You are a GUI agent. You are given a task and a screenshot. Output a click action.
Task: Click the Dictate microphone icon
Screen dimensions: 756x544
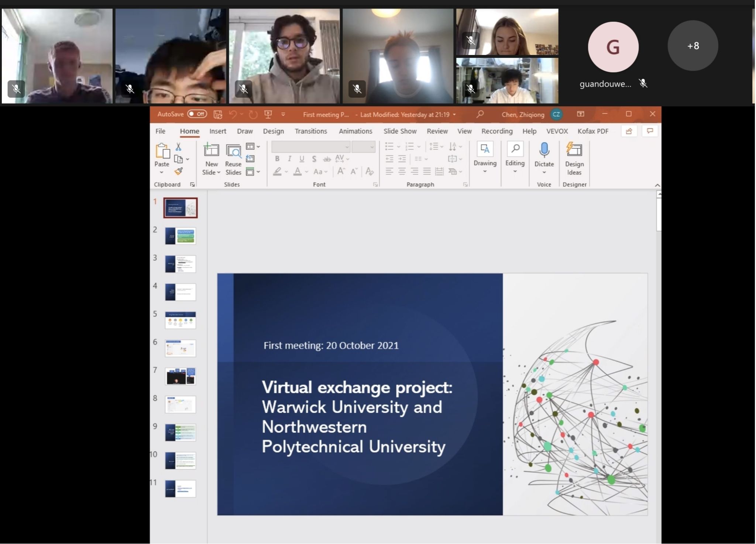[x=544, y=150]
